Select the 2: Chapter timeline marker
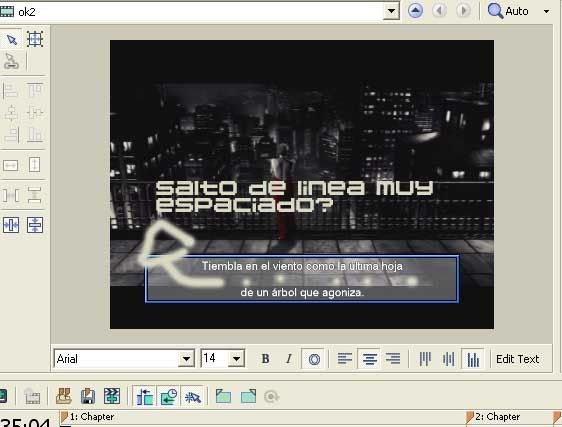The image size is (562, 427). 494,417
